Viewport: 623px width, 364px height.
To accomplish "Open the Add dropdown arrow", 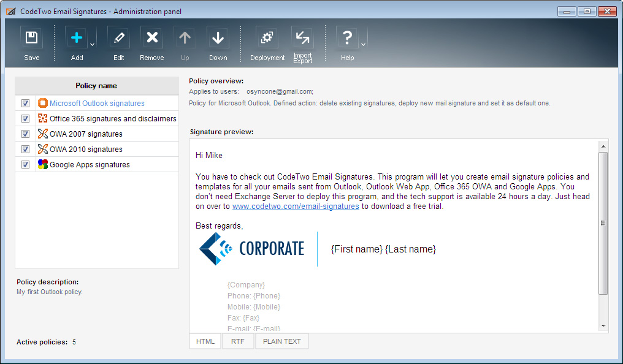I will click(92, 45).
